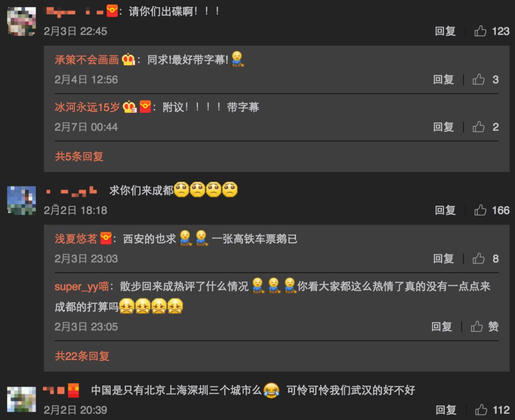
Task: Like 浅夏悠茗's reply thumbs-up icon
Action: [x=479, y=258]
